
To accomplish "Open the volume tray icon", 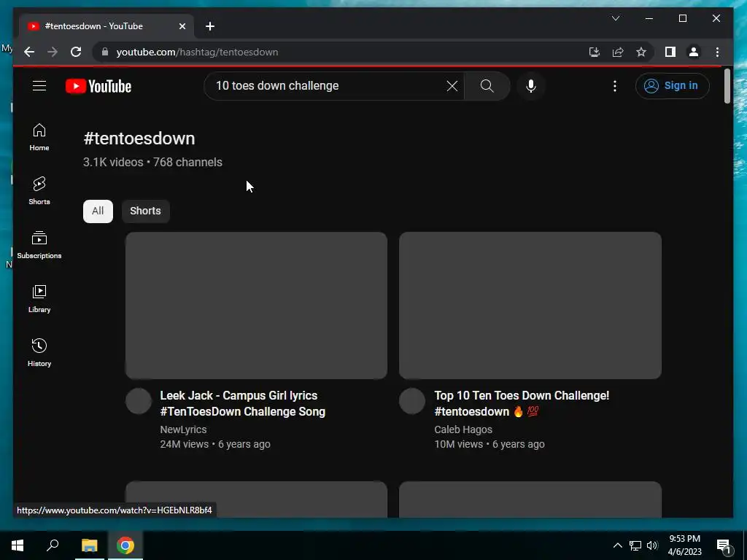I will 652,545.
